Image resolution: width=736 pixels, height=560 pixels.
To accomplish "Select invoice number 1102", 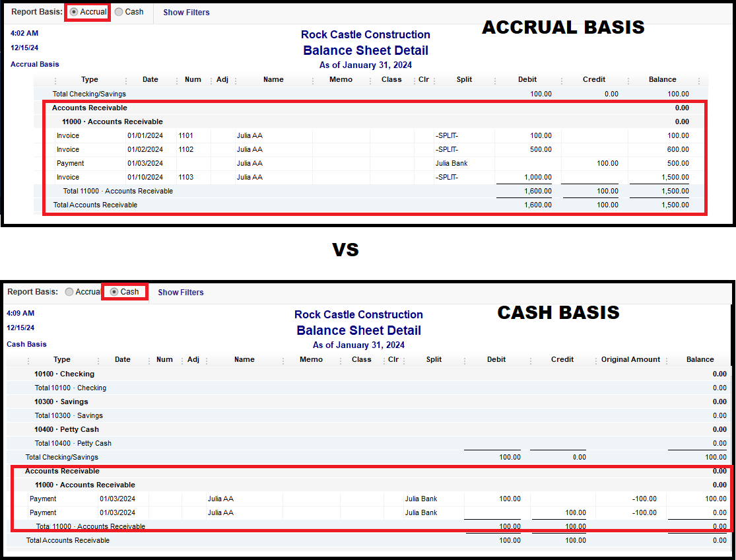I will 186,150.
